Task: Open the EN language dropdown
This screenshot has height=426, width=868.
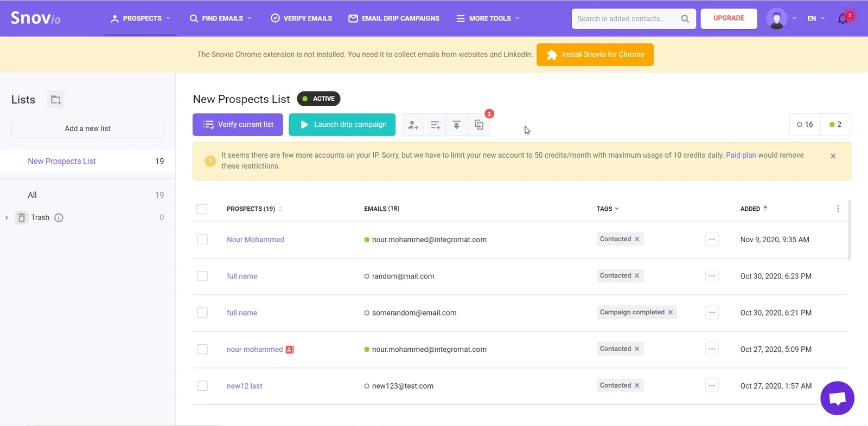Action: [x=815, y=18]
